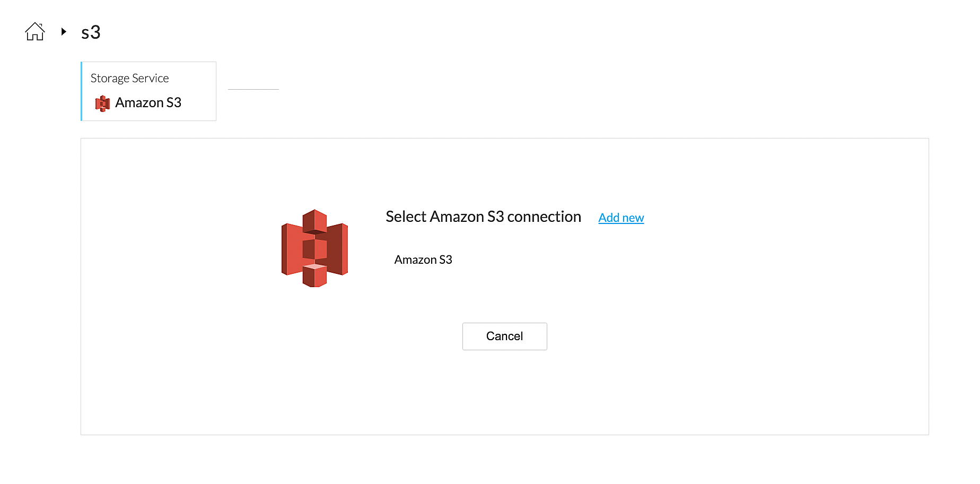Choose the Amazon S3 connection entry
The width and height of the screenshot is (980, 484).
(423, 260)
